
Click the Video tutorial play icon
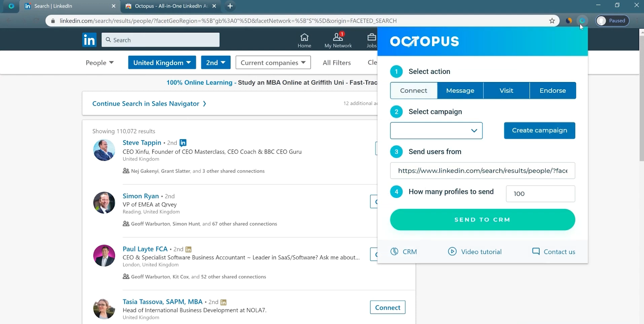click(x=452, y=252)
